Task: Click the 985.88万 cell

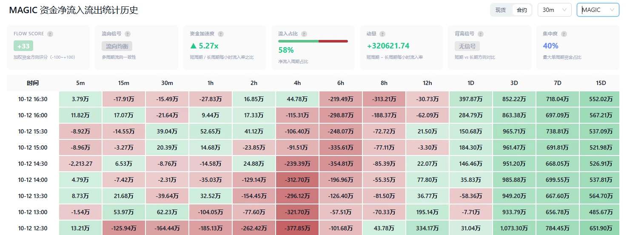Action: [x=514, y=180]
